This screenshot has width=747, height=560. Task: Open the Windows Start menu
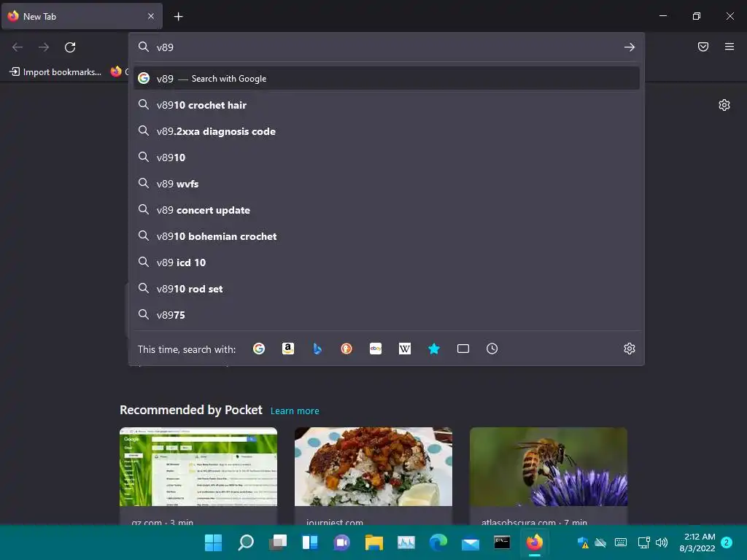click(x=213, y=542)
